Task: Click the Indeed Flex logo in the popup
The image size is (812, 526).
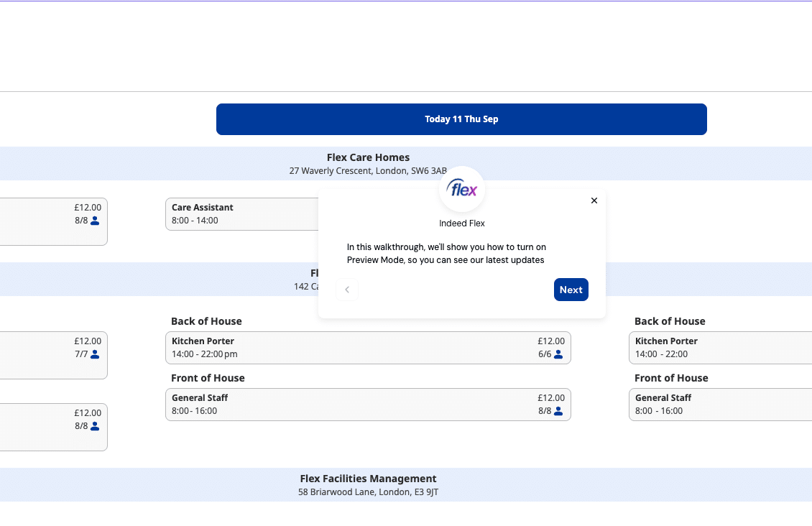Action: point(461,190)
